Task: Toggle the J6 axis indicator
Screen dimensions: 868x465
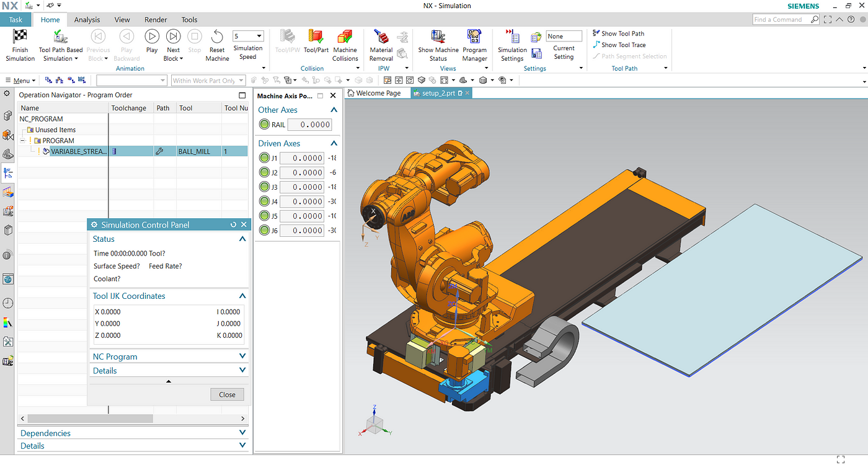Action: pos(264,231)
